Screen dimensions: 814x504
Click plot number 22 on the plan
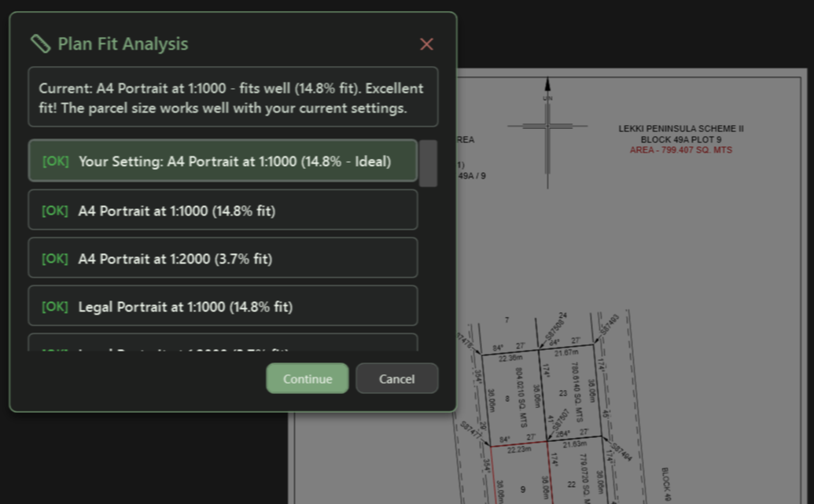pos(571,484)
